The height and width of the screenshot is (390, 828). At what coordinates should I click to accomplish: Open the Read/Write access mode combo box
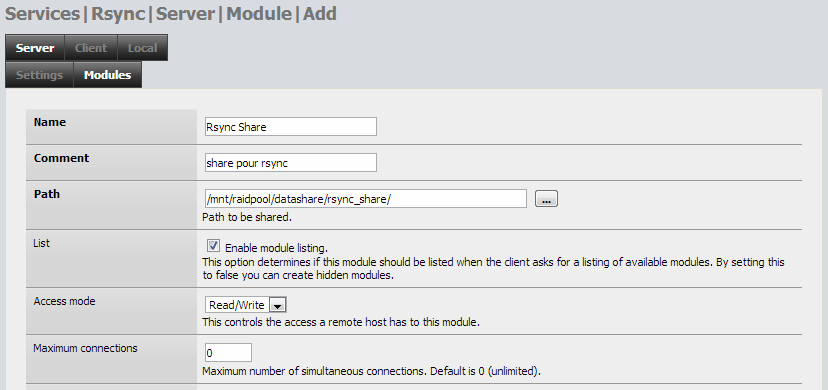pyautogui.click(x=246, y=305)
